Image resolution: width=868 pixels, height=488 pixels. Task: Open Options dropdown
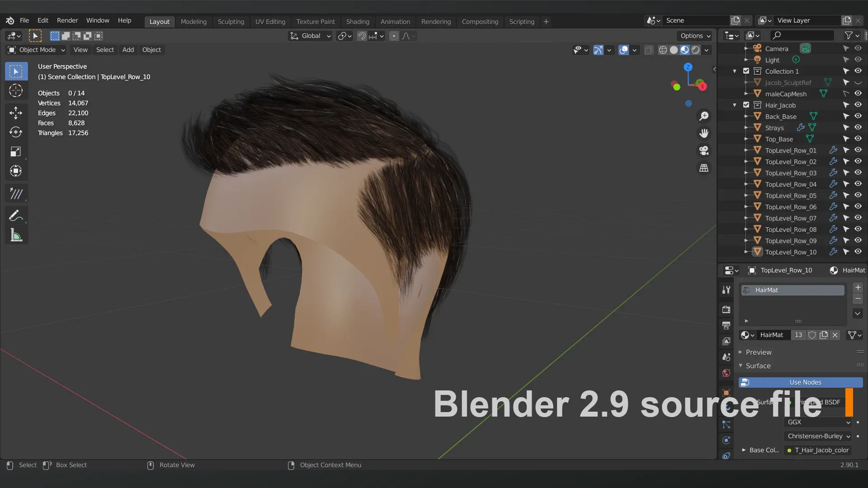tap(695, 36)
